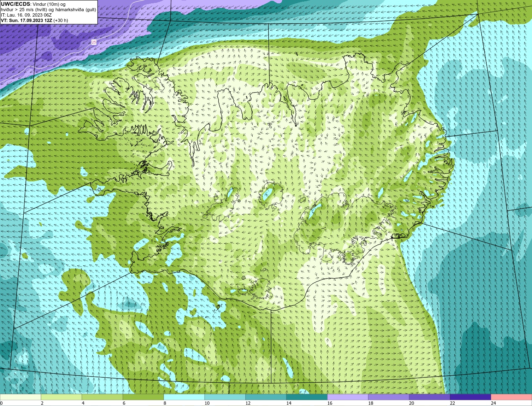Click the legend scale value "6"
The image size is (532, 406).
[123, 403]
